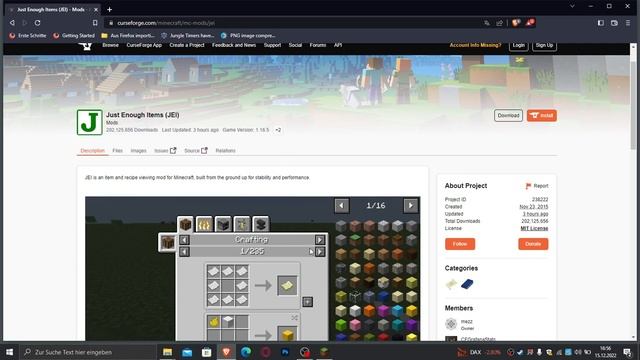Click the JEI project logo
Image resolution: width=640 pixels, height=360 pixels.
point(89,122)
